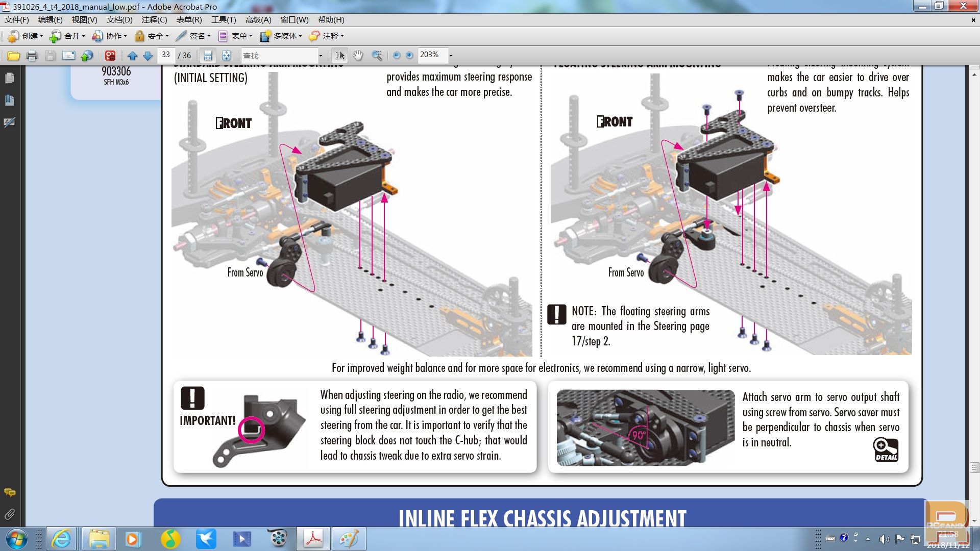Open the Attachments paperclip panel icon
Image resolution: width=980 pixels, height=551 pixels.
tap(9, 514)
